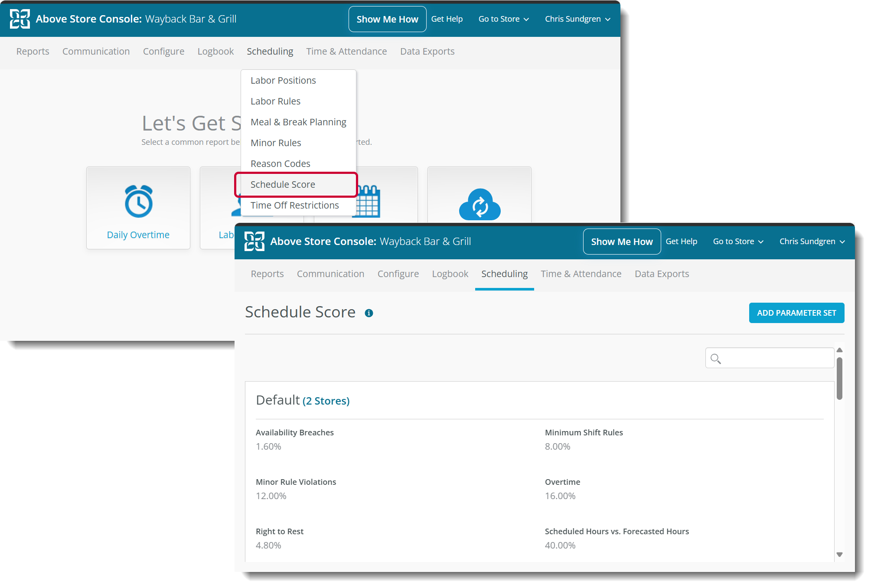Open the Time & Attendance tab in the lower window

click(581, 274)
